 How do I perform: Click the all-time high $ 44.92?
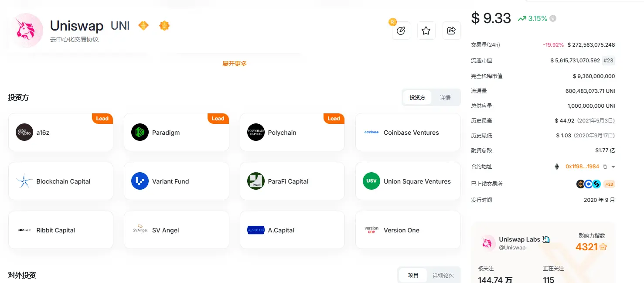pyautogui.click(x=565, y=121)
